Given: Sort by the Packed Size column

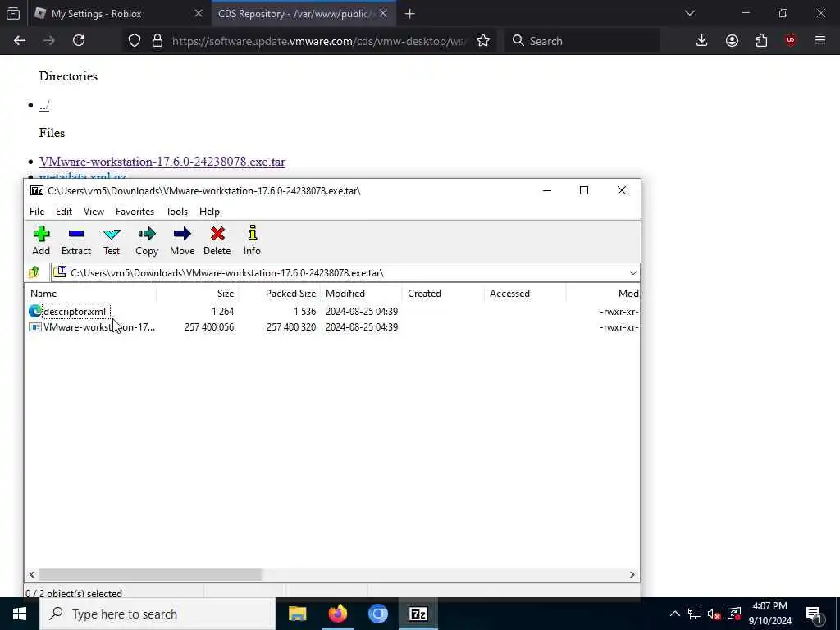Looking at the screenshot, I should pos(279,294).
